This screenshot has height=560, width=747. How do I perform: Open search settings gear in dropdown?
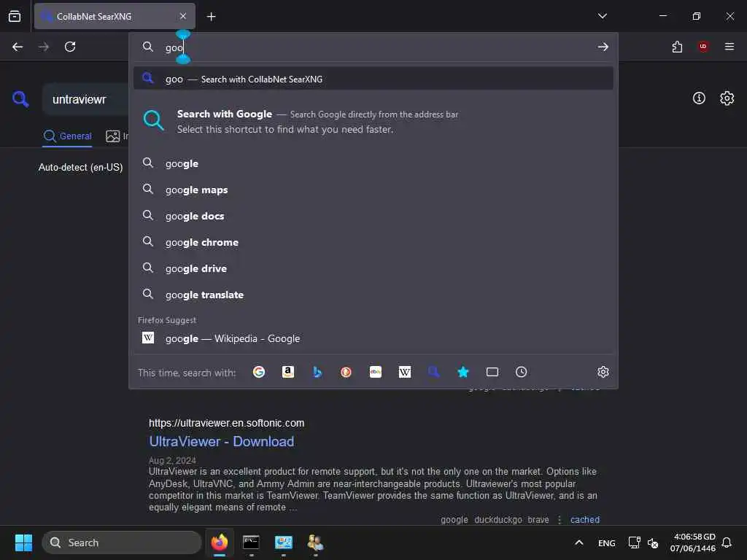click(x=603, y=372)
